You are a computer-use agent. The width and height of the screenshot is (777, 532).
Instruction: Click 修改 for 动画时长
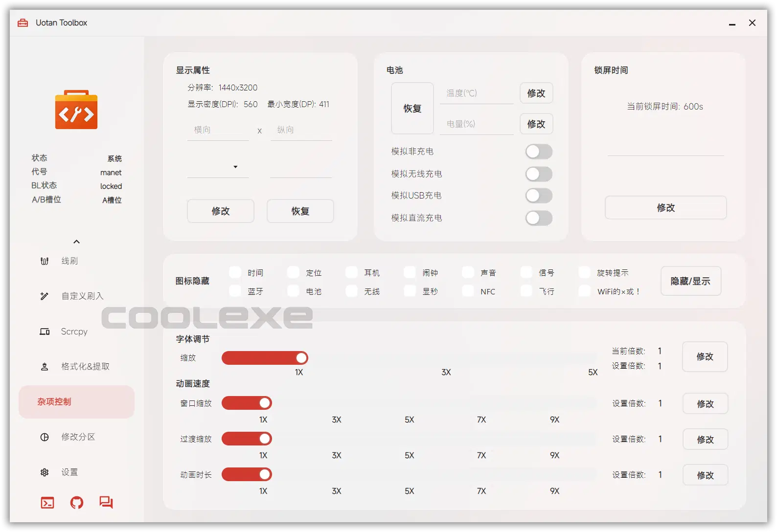[x=706, y=475]
